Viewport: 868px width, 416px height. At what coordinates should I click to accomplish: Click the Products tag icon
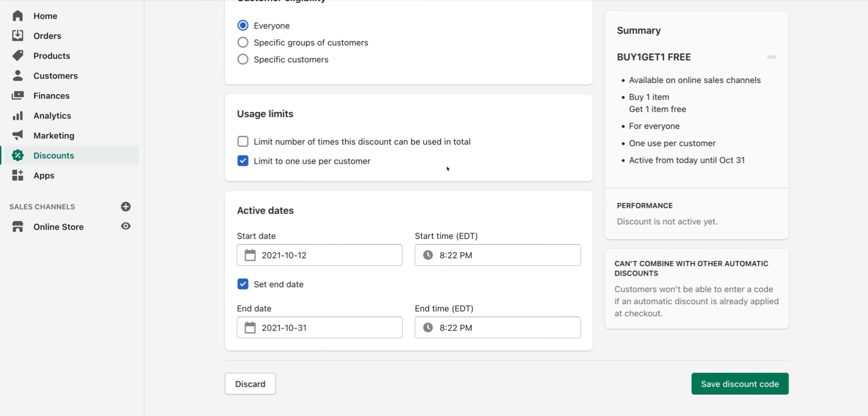point(18,55)
